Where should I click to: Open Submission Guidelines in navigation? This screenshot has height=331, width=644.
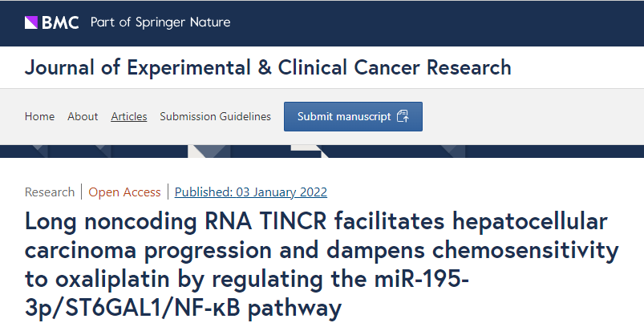point(215,116)
